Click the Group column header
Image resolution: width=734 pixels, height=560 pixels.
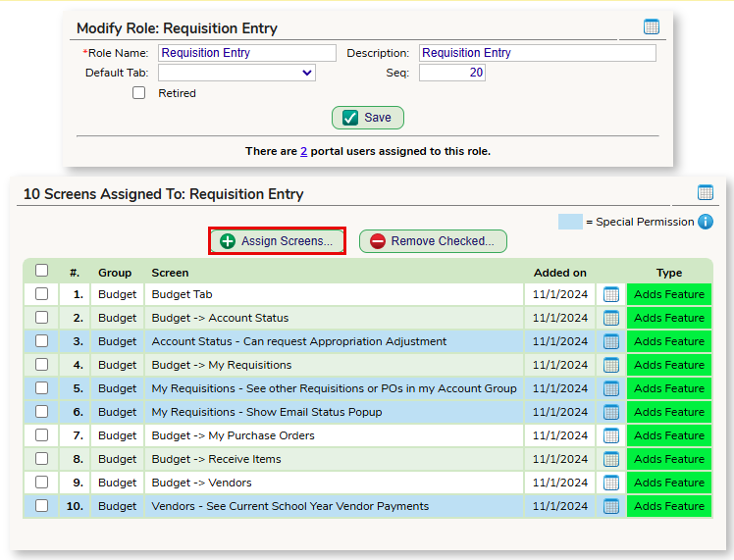point(115,273)
